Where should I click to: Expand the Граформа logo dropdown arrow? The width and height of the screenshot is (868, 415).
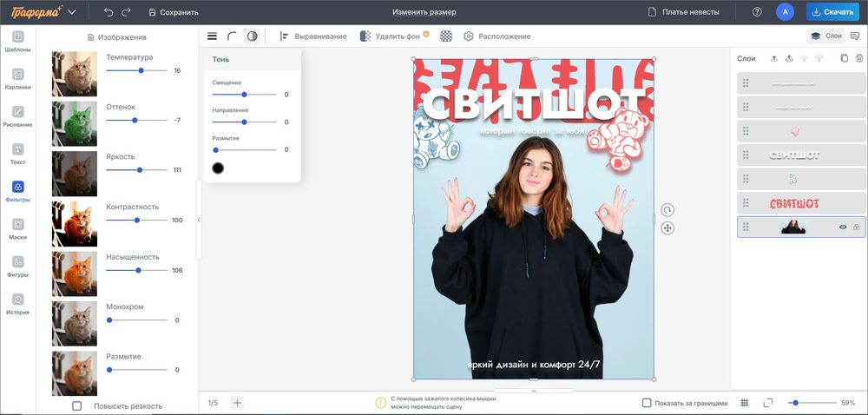(72, 12)
